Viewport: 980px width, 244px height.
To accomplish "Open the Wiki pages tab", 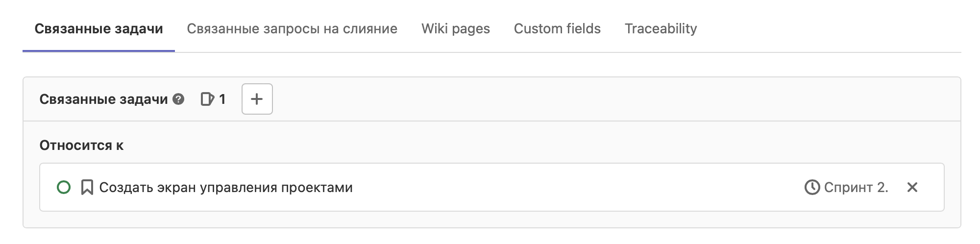I will point(455,29).
